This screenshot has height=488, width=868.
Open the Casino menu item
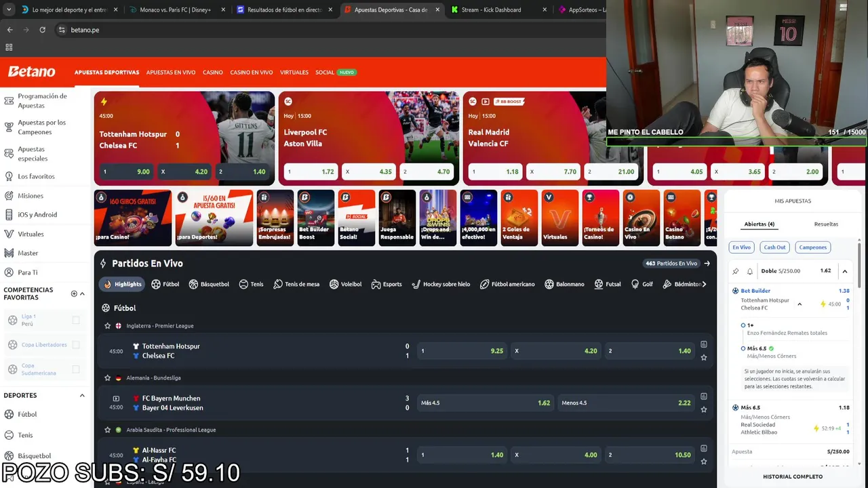[x=213, y=73]
